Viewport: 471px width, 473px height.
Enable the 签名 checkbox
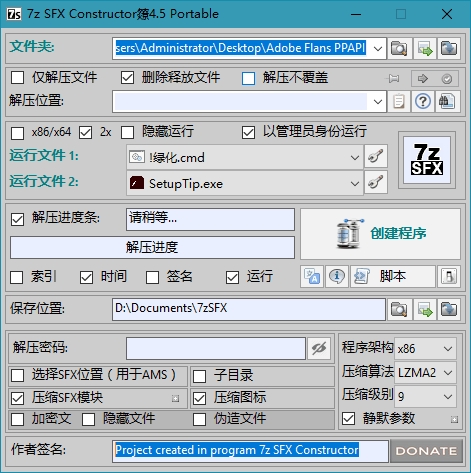(x=152, y=277)
